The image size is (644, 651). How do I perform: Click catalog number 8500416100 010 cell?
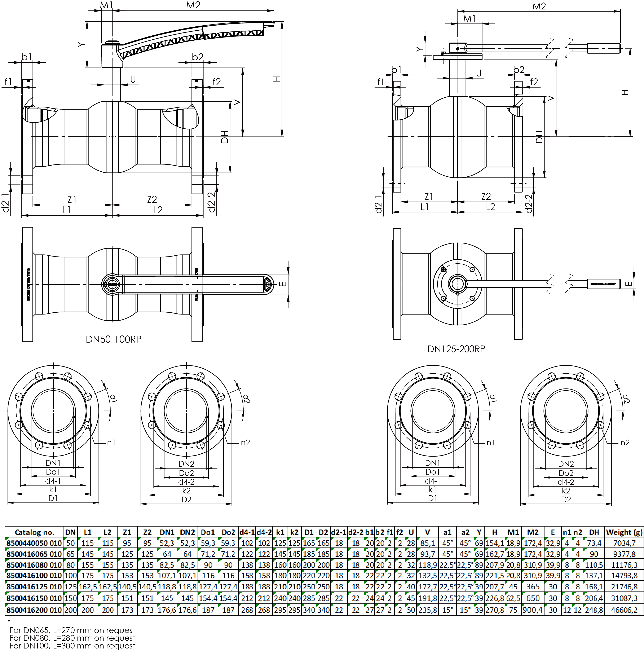tap(34, 576)
